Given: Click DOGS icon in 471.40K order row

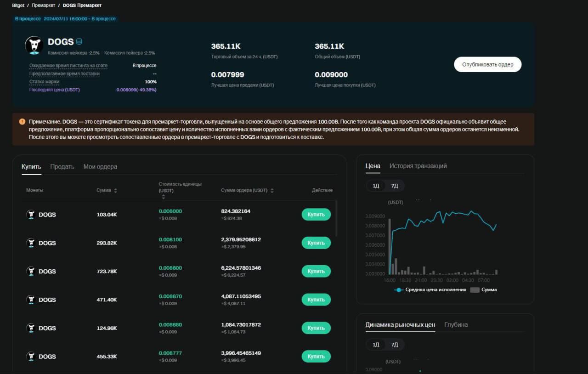Looking at the screenshot, I should point(31,300).
